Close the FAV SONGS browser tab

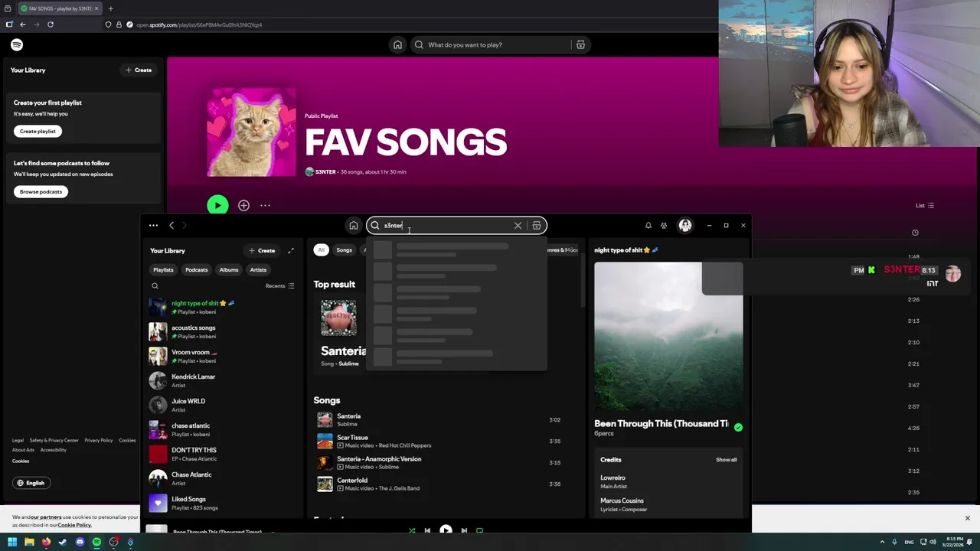click(x=96, y=8)
